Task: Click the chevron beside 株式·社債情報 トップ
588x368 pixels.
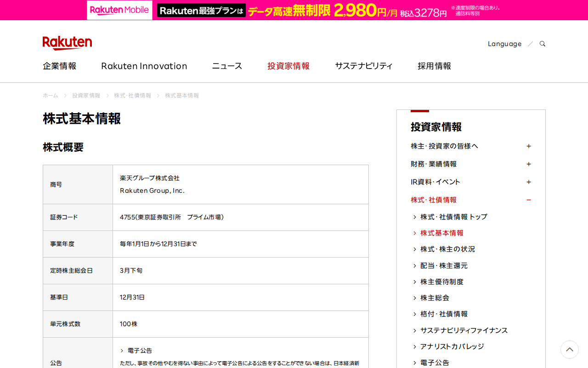Action: click(x=414, y=217)
